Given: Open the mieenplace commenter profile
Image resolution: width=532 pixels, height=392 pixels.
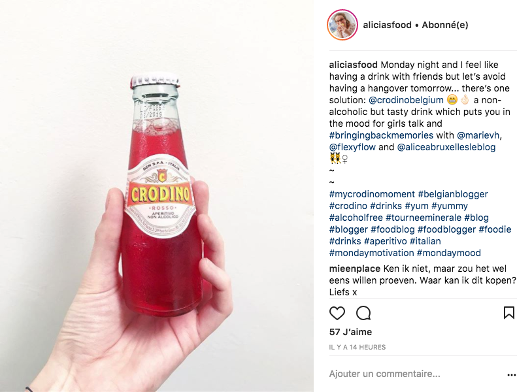Looking at the screenshot, I should pyautogui.click(x=354, y=269).
